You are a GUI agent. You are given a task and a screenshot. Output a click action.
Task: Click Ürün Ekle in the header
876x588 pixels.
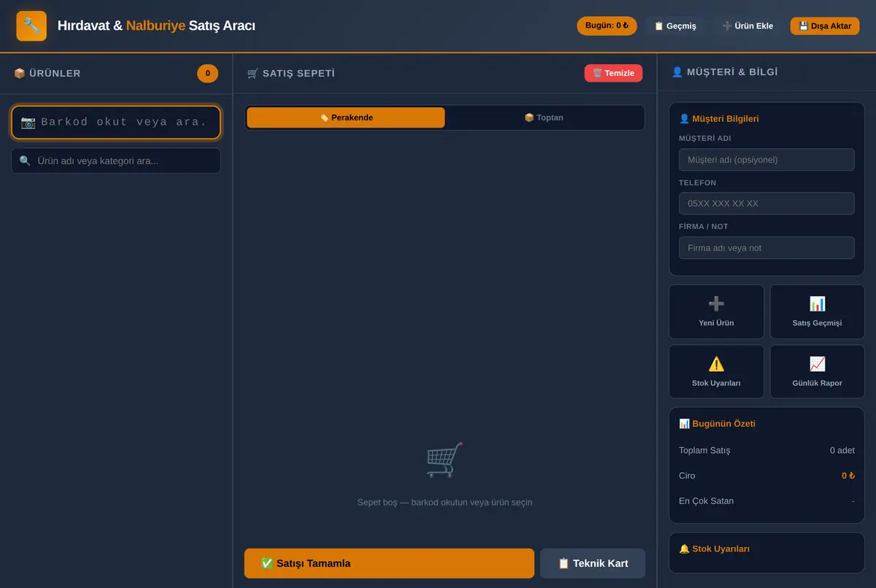tap(748, 26)
